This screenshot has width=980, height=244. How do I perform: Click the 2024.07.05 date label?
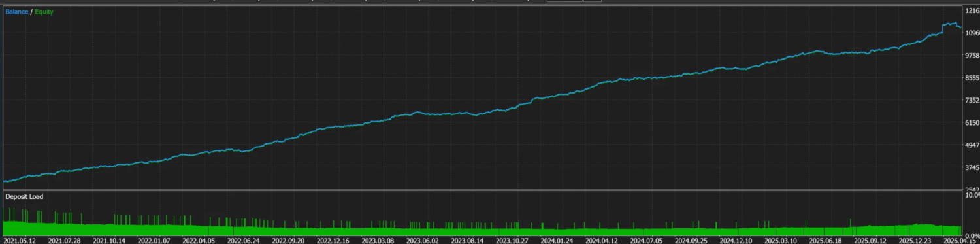pyautogui.click(x=646, y=240)
